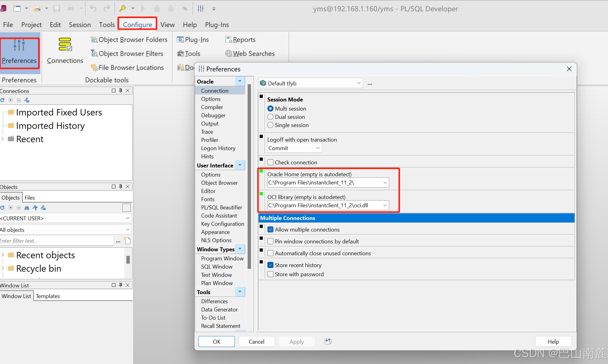Click the Undo arrow in toolbar
Image resolution: width=608 pixels, height=364 pixels.
[x=93, y=9]
